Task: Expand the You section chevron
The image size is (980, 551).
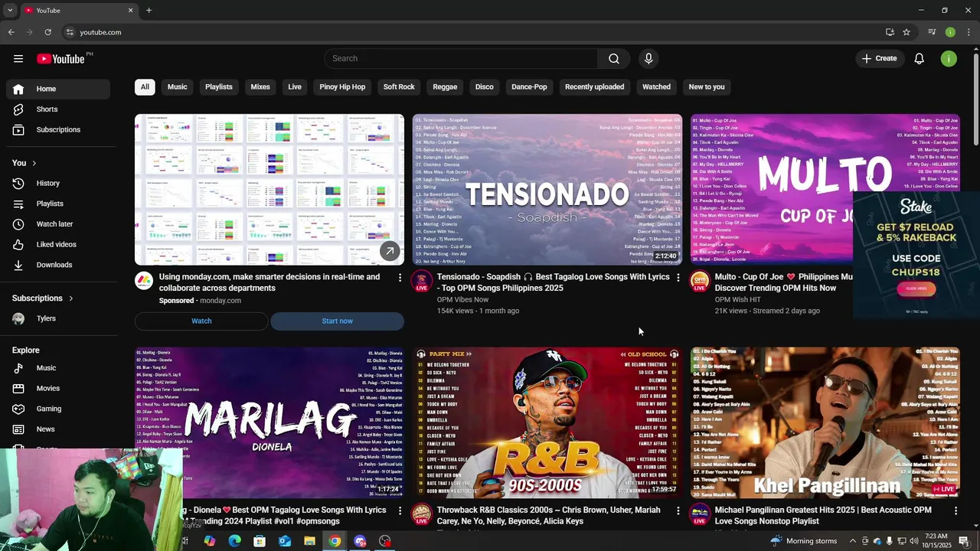Action: 34,163
